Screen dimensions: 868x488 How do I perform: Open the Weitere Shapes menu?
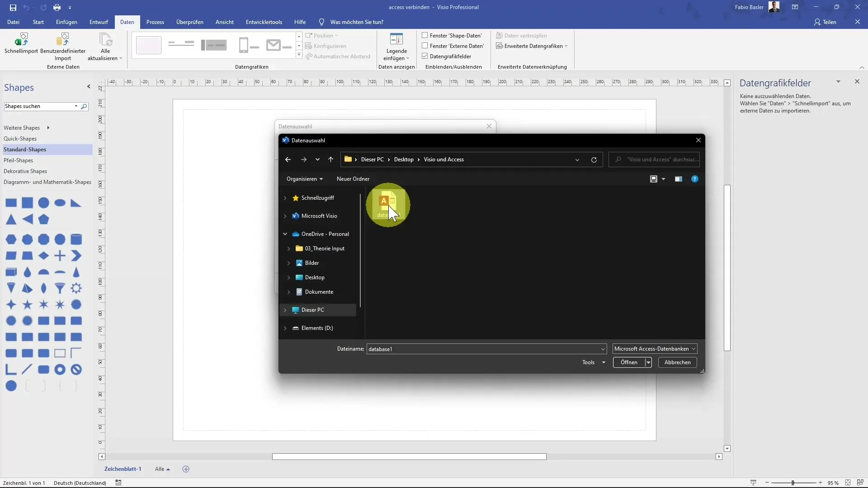pos(26,128)
